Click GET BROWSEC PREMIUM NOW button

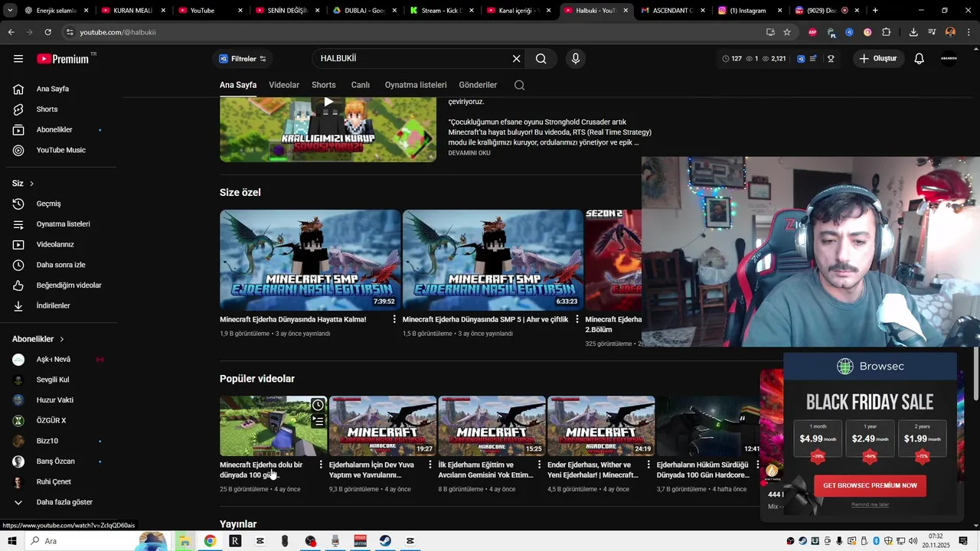(870, 485)
